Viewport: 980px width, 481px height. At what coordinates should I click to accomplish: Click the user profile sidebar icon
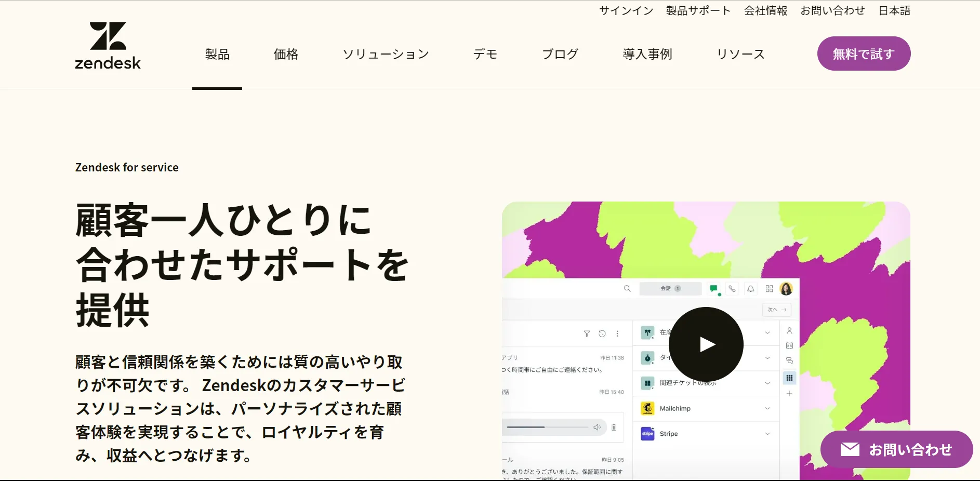789,330
